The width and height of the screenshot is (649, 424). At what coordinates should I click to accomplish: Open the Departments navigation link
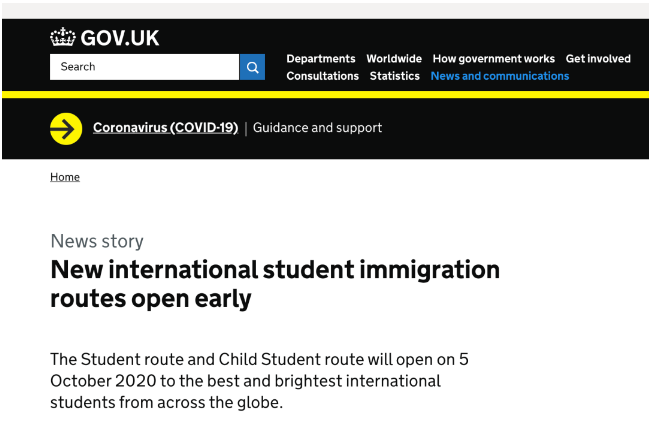[x=320, y=59]
